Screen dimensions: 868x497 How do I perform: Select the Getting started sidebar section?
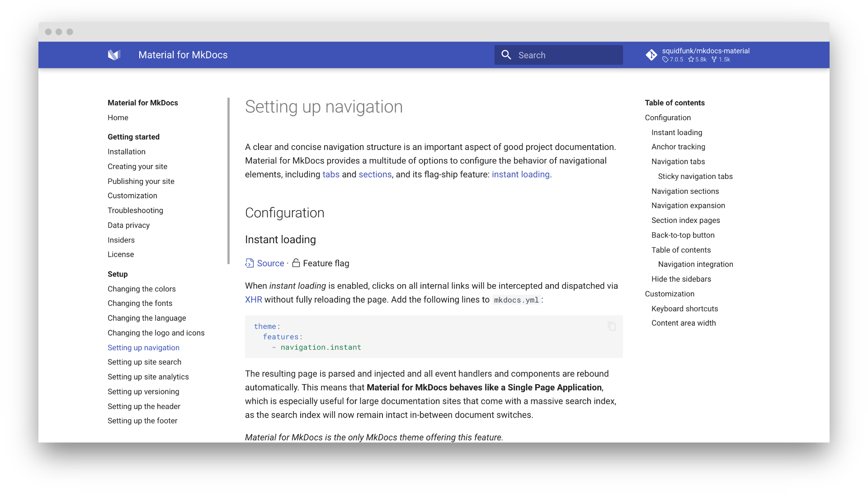point(134,136)
